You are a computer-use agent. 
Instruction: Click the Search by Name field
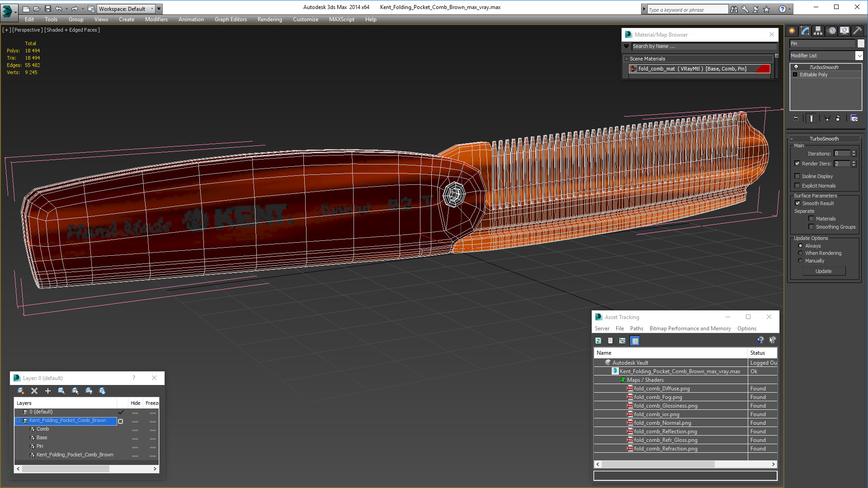[x=704, y=46]
